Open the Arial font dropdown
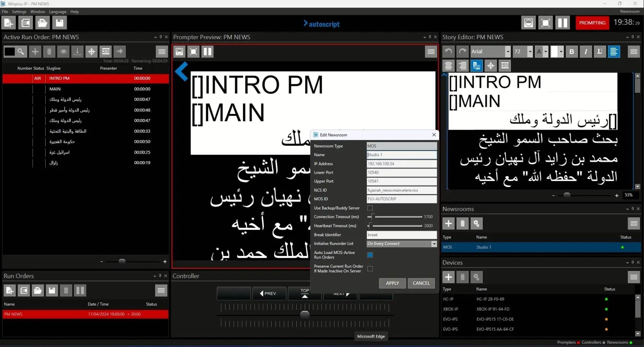 (507, 52)
